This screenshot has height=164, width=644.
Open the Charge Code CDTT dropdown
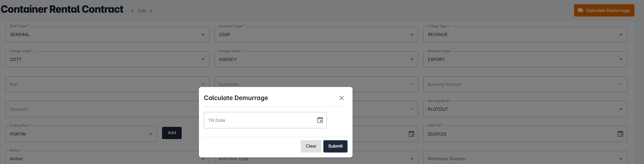pos(107,59)
